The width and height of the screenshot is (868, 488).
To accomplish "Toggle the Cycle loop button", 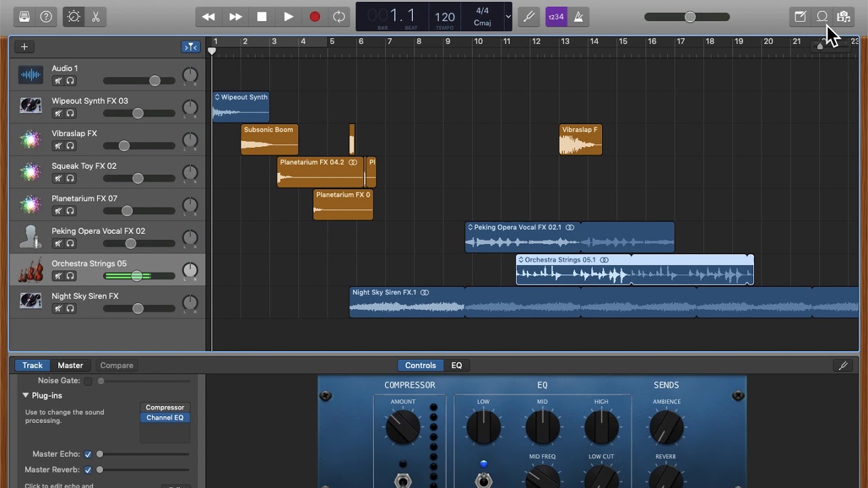I will (339, 17).
